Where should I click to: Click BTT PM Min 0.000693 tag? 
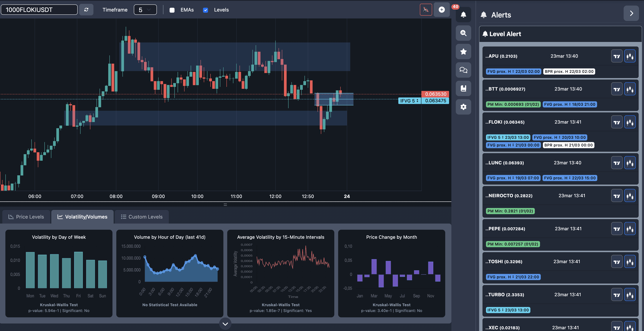click(x=513, y=105)
